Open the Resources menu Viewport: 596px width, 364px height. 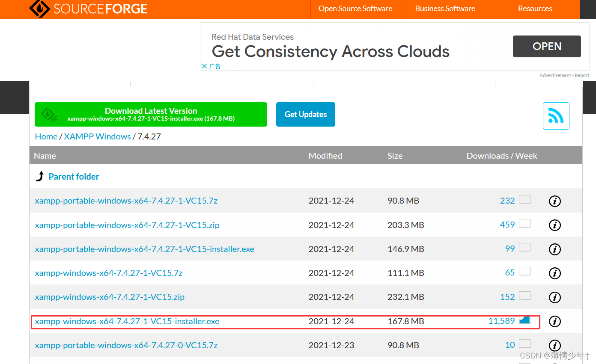[535, 9]
